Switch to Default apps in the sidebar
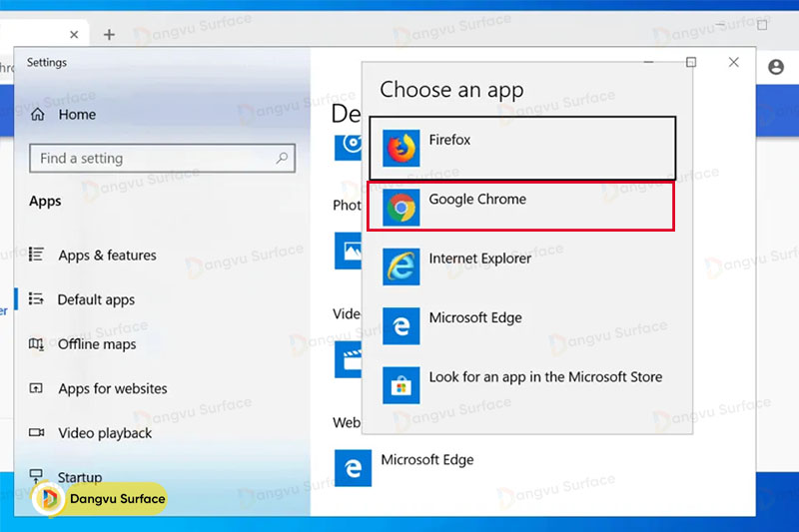The height and width of the screenshot is (532, 799). tap(95, 299)
